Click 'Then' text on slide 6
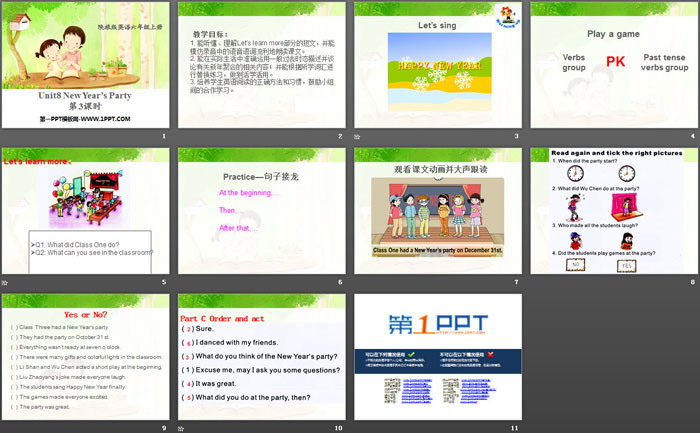 click(229, 210)
